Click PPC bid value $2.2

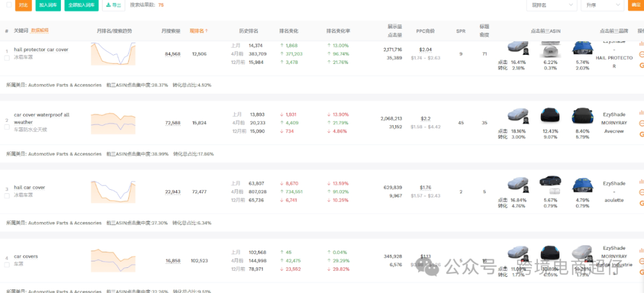(426, 119)
